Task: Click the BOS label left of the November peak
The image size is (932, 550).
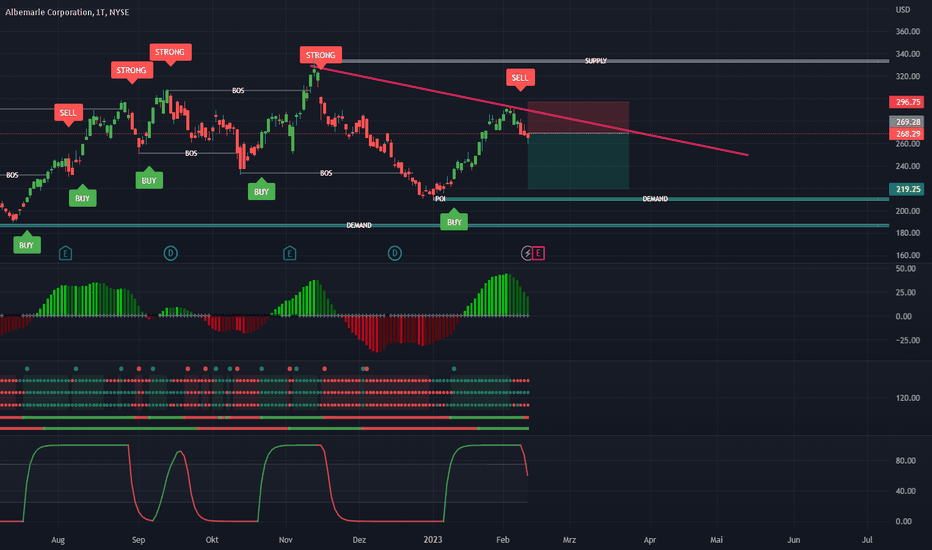Action: (x=238, y=90)
